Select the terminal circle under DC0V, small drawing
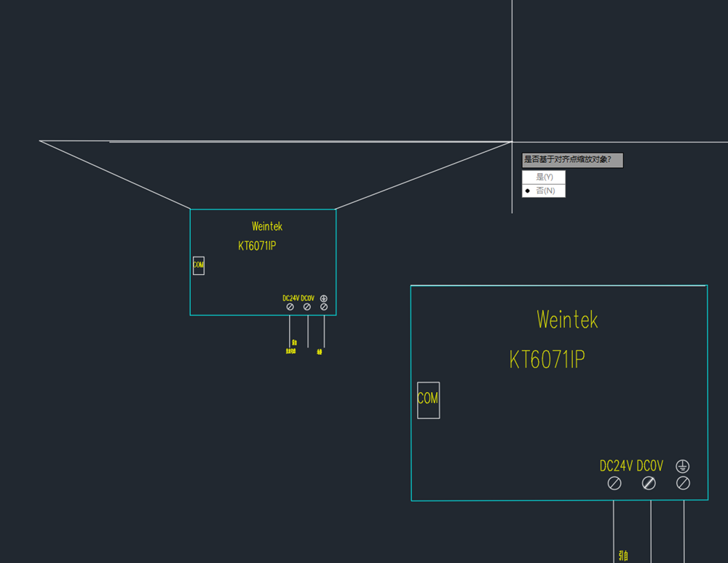Image resolution: width=728 pixels, height=563 pixels. (307, 307)
